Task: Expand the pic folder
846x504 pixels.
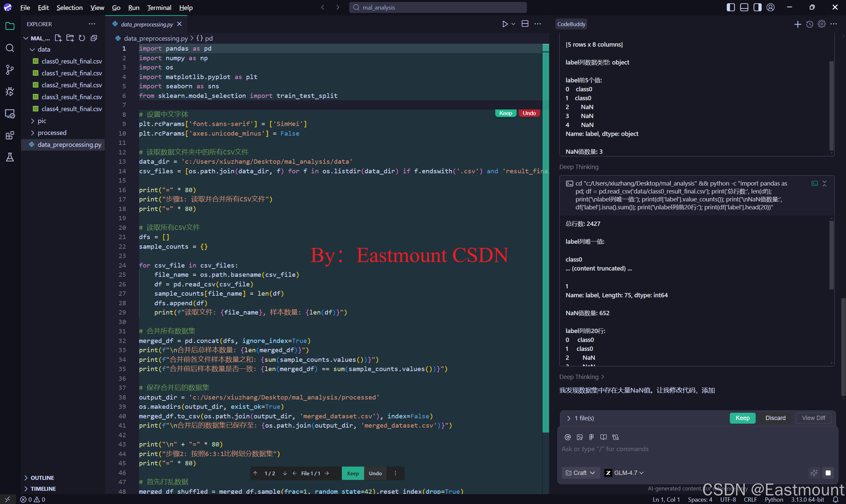Action: (x=42, y=121)
